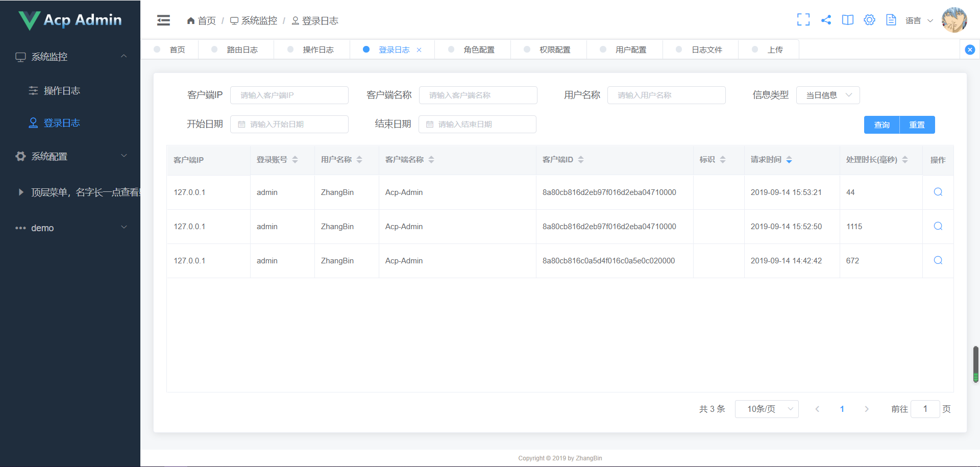Click the Acp Admin logo

[x=70, y=20]
